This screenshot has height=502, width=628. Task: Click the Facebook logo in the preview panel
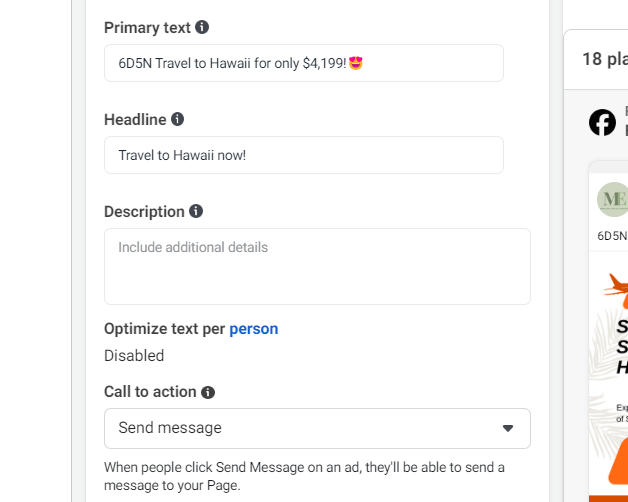[x=602, y=122]
